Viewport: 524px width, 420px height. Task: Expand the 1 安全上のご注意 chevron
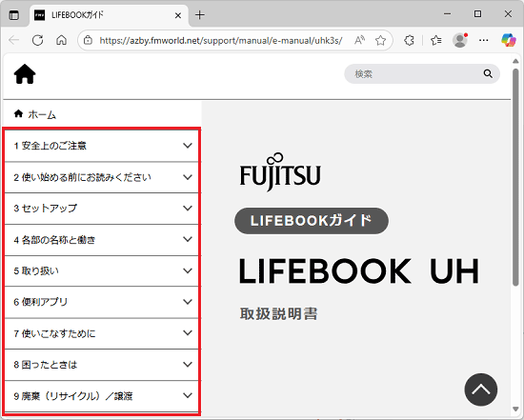[x=188, y=146]
